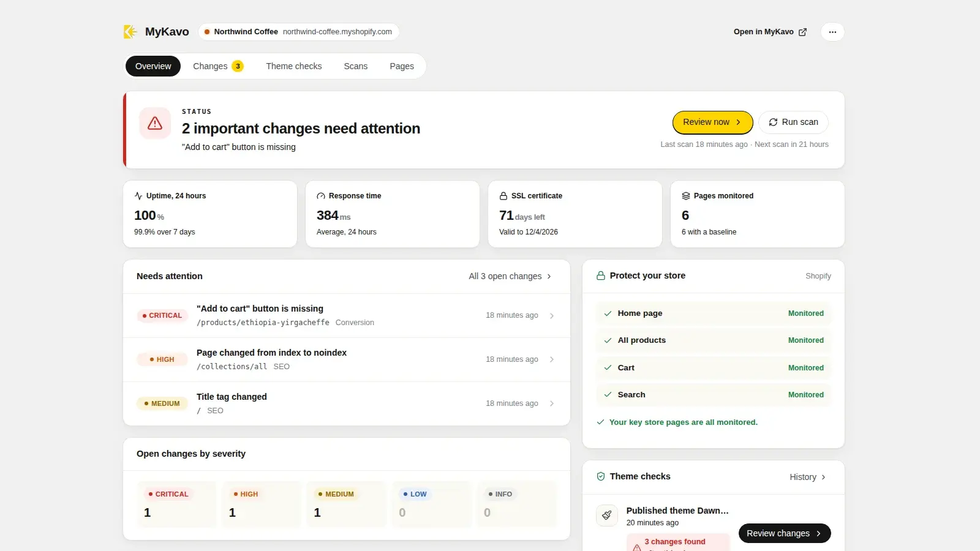
Task: Click the MyKavo logo icon
Action: coord(130,32)
